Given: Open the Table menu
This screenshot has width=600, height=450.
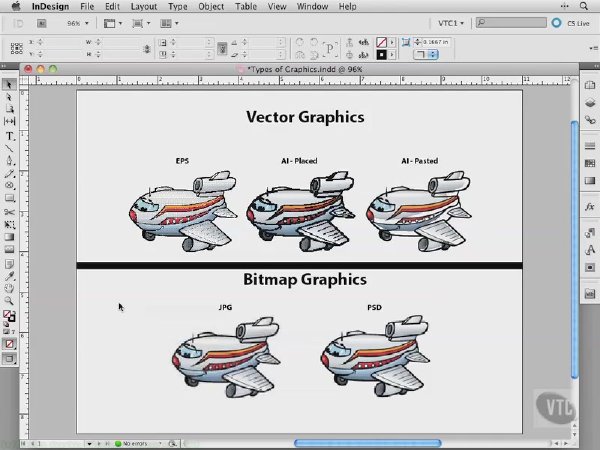Looking at the screenshot, I should (246, 6).
